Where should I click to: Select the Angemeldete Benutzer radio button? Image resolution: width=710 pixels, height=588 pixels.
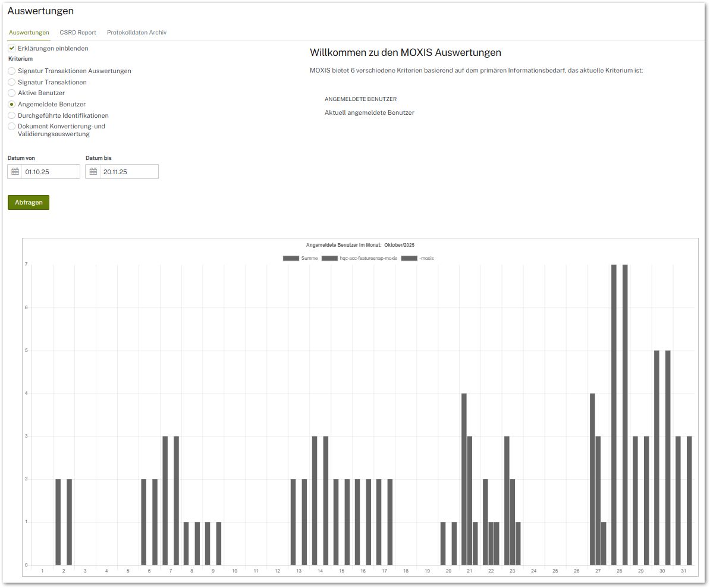click(x=12, y=104)
